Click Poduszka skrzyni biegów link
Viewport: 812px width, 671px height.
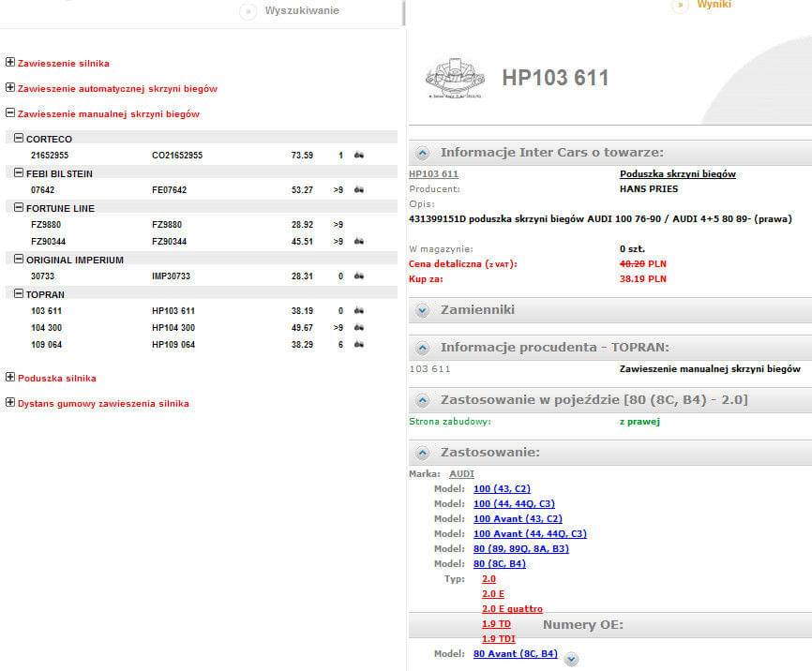pos(678,174)
